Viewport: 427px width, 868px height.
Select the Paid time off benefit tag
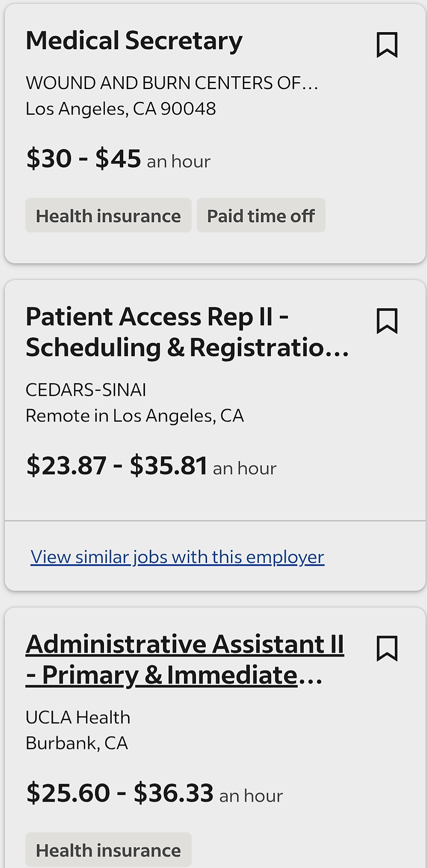point(261,215)
